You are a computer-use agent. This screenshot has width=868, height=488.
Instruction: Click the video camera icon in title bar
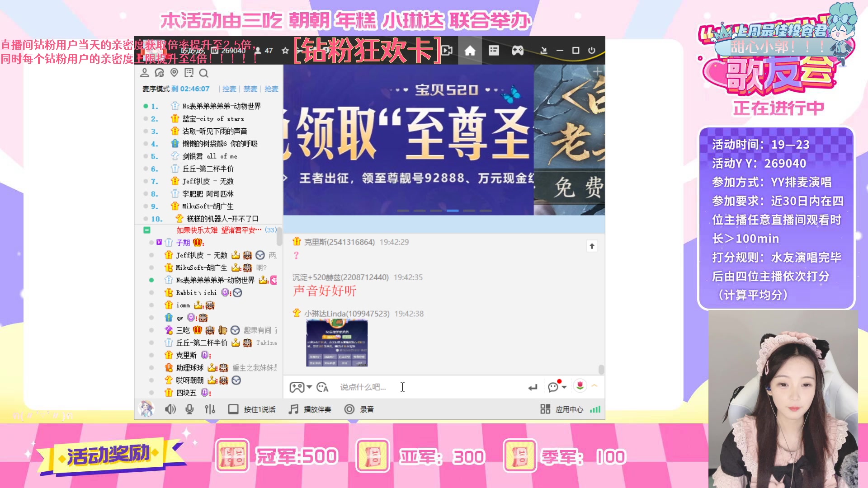[x=447, y=51]
